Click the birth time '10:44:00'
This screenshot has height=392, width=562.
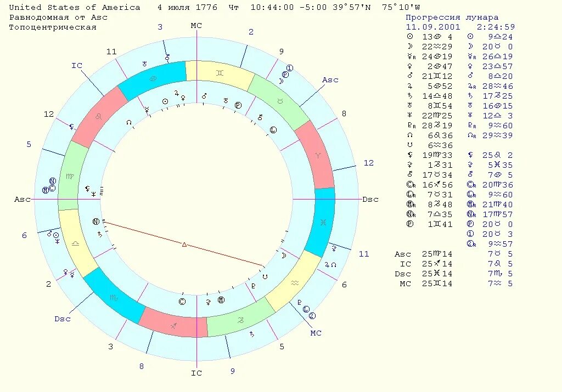click(x=272, y=7)
